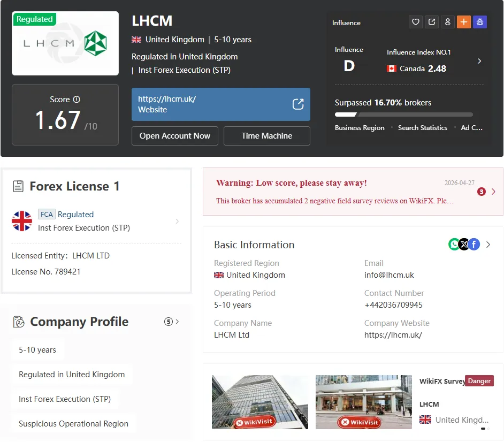Click the Canada flag icon

pyautogui.click(x=391, y=68)
